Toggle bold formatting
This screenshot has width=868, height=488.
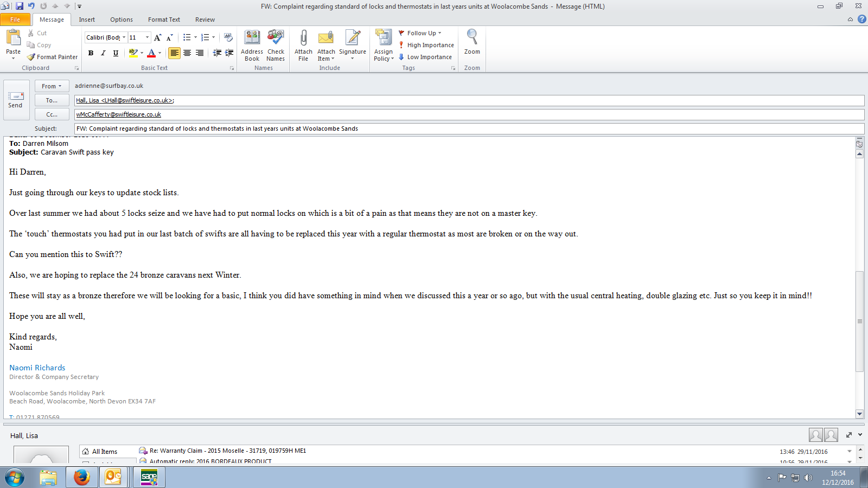91,53
